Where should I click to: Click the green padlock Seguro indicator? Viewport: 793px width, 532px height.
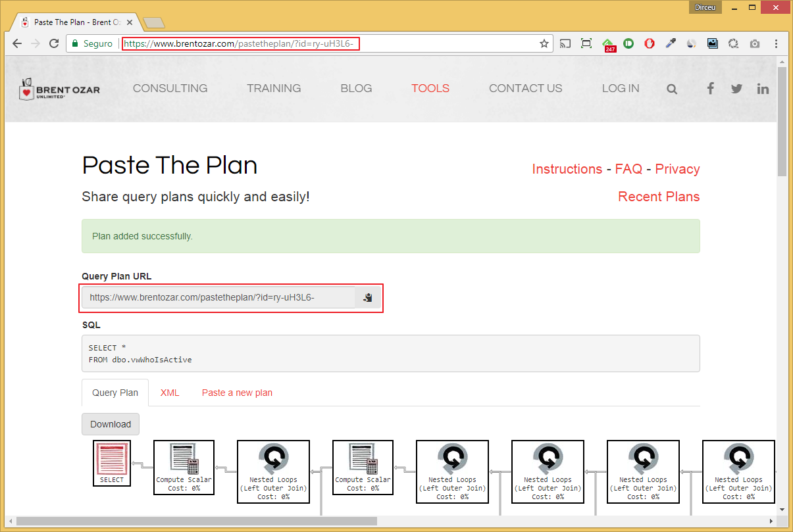coord(93,44)
